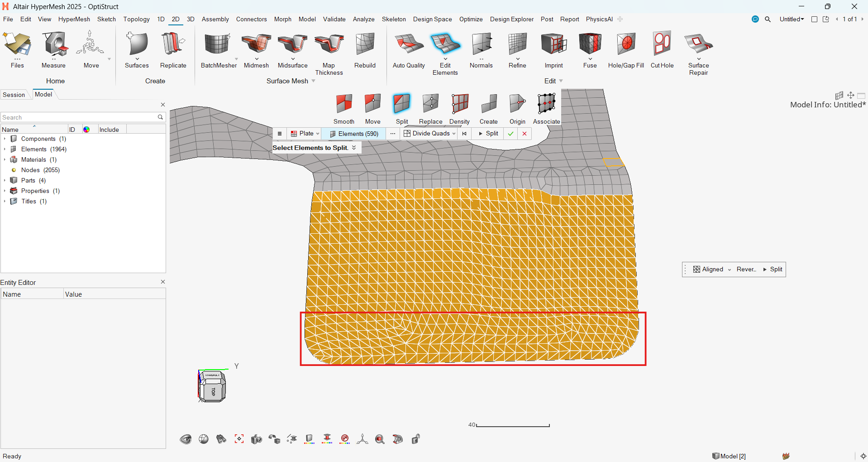868x462 pixels.
Task: Select the Edit Elements tool
Action: (445, 53)
